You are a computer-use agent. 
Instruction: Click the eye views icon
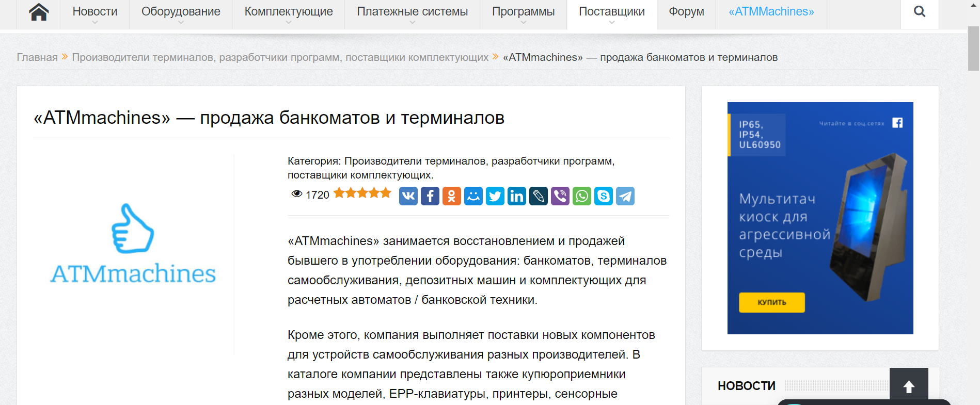(297, 194)
